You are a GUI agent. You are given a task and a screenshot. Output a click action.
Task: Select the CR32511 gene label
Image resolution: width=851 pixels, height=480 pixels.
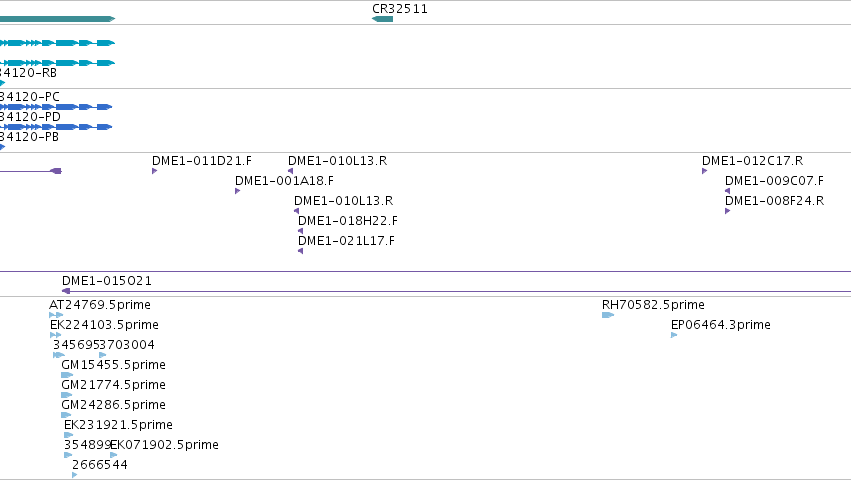point(400,9)
